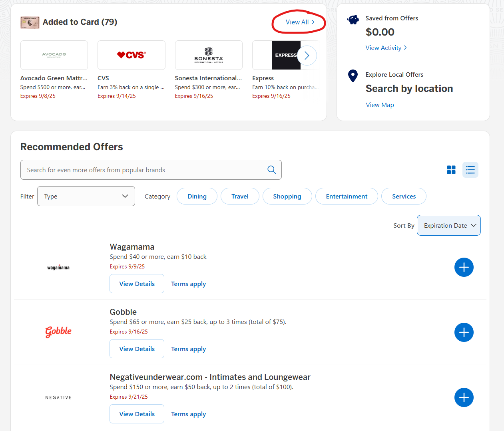This screenshot has width=504, height=431.
Task: Click the 'Added to Card (79)' heading
Action: coord(80,22)
